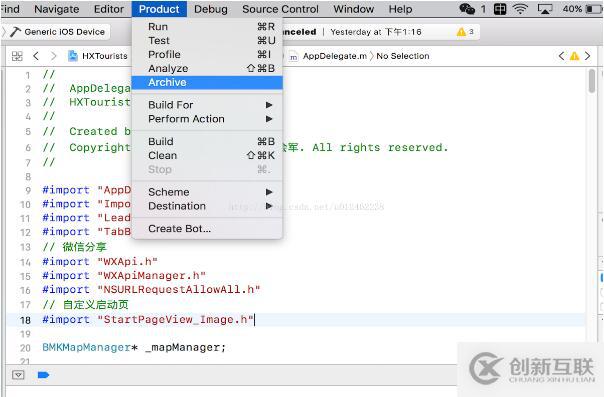Click the Yesterday at 下午1:16 status text
The height and width of the screenshot is (397, 604).
coord(376,32)
